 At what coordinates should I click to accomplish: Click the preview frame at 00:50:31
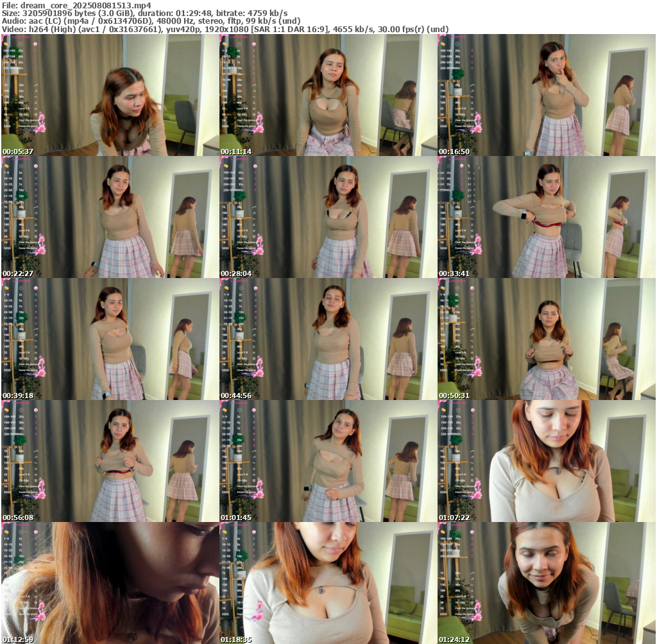pyautogui.click(x=546, y=339)
